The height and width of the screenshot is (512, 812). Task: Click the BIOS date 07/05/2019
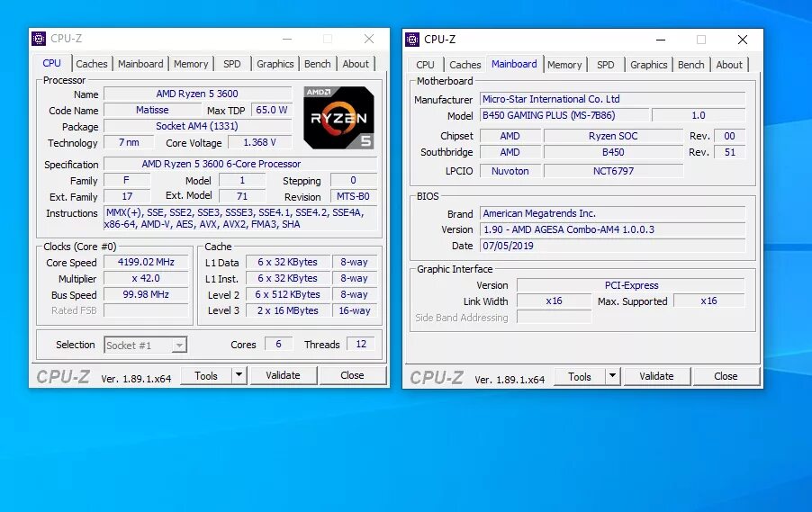(613, 246)
